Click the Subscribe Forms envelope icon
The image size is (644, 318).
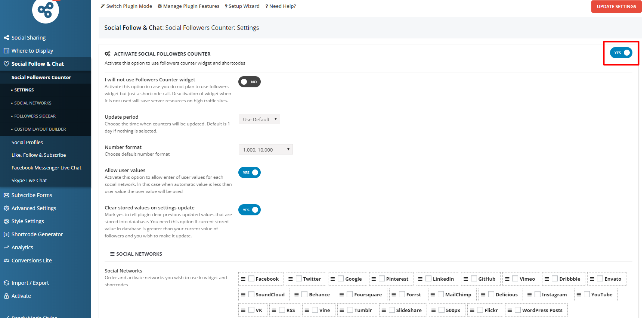click(x=6, y=195)
